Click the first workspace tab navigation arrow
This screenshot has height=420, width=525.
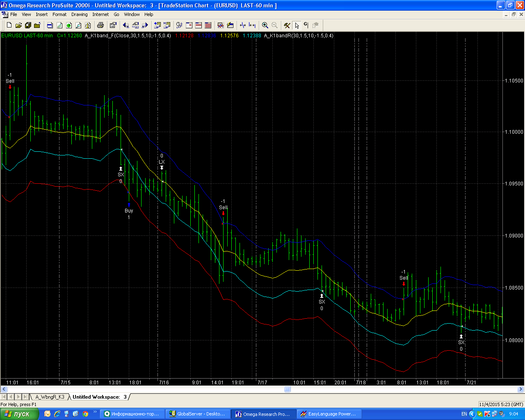[4, 397]
